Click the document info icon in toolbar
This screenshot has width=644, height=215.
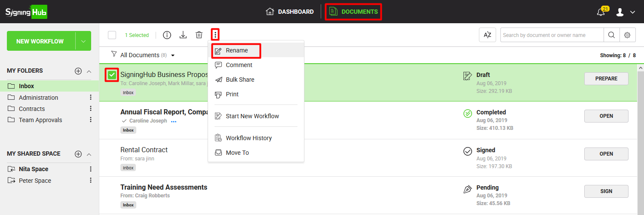[167, 35]
